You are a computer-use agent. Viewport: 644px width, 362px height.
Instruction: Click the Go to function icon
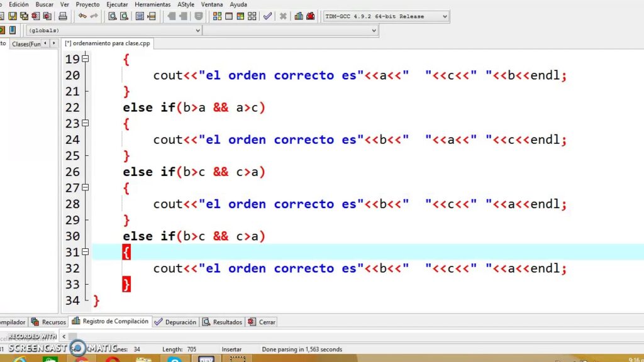[x=140, y=16]
